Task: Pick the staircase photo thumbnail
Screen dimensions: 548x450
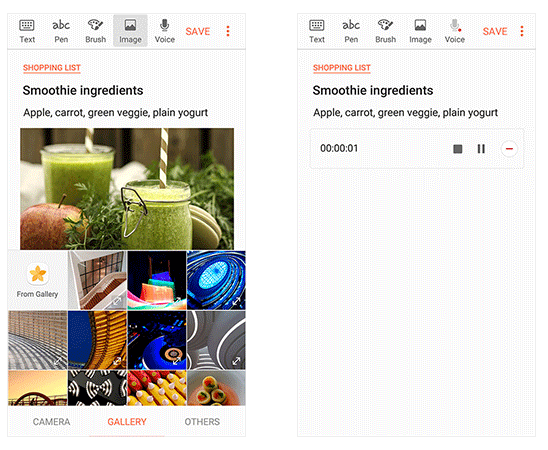Action: (97, 280)
